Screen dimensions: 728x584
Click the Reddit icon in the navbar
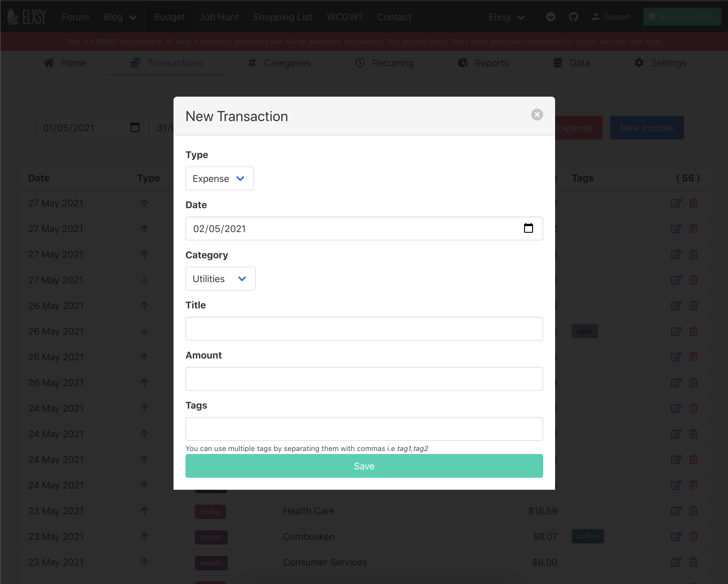(x=551, y=16)
